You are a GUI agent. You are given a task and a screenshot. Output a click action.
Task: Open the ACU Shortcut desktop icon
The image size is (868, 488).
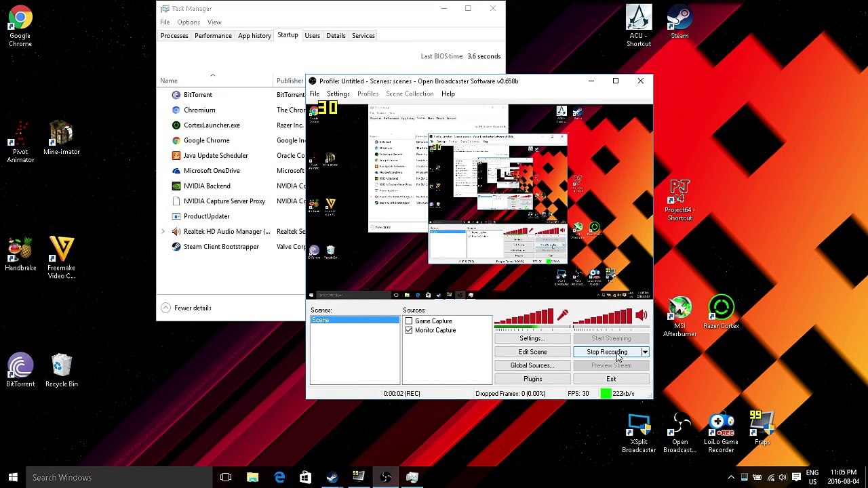pyautogui.click(x=639, y=26)
